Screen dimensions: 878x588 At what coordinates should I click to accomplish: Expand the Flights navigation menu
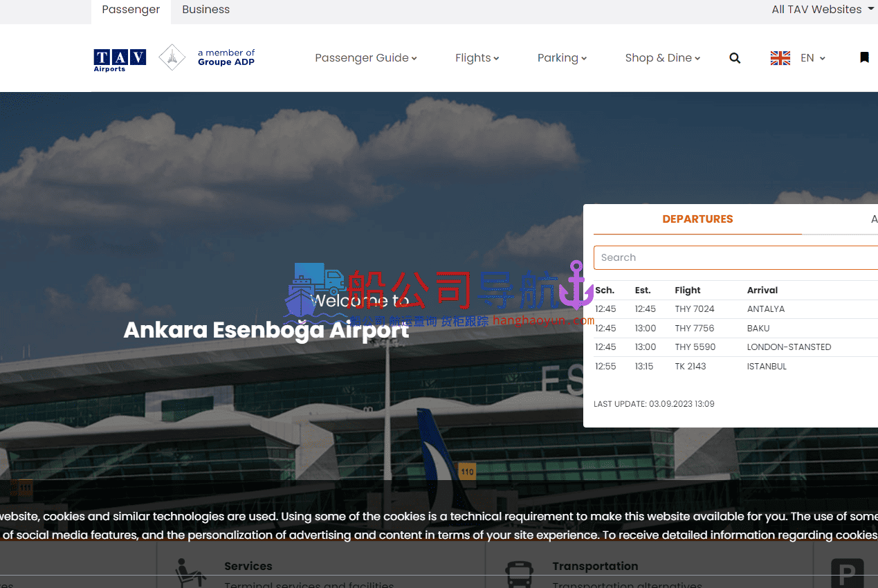point(477,58)
